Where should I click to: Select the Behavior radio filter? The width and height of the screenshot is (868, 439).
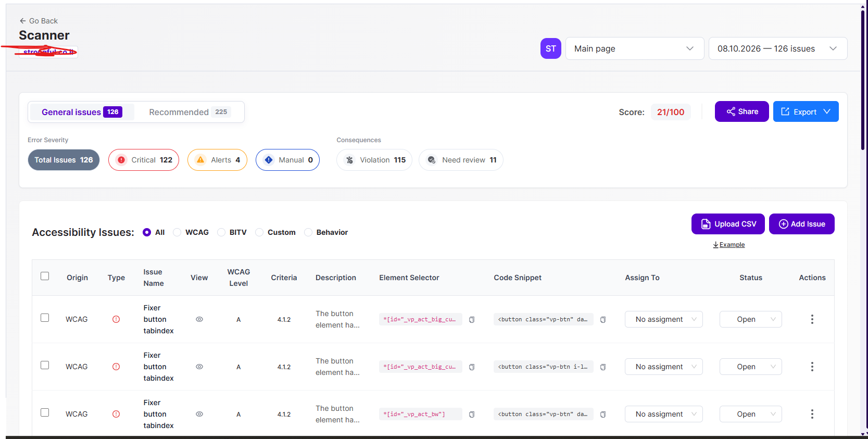click(x=308, y=232)
